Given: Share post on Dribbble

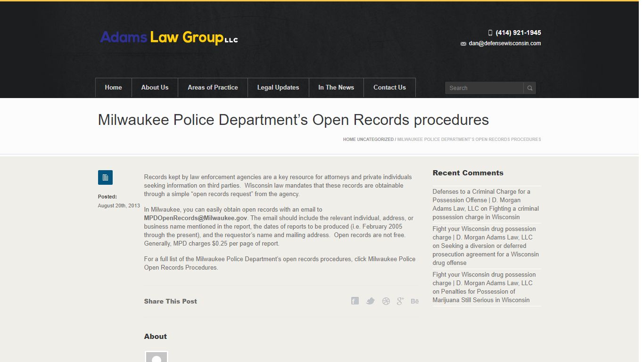Looking at the screenshot, I should pos(386,301).
